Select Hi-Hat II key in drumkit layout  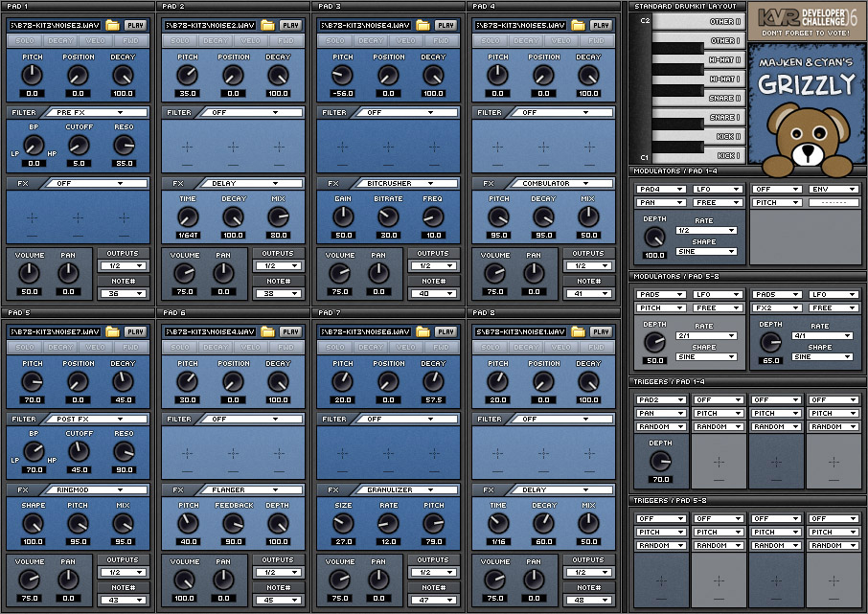pyautogui.click(x=724, y=59)
